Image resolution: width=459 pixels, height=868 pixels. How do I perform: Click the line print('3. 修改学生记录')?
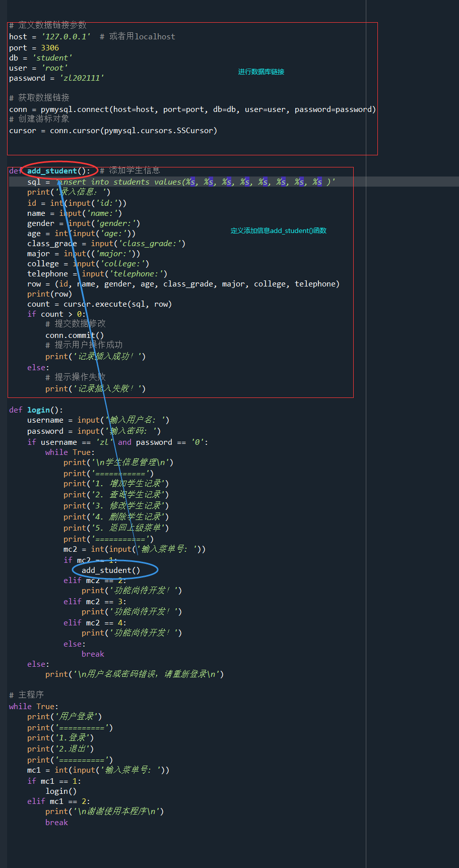116,506
